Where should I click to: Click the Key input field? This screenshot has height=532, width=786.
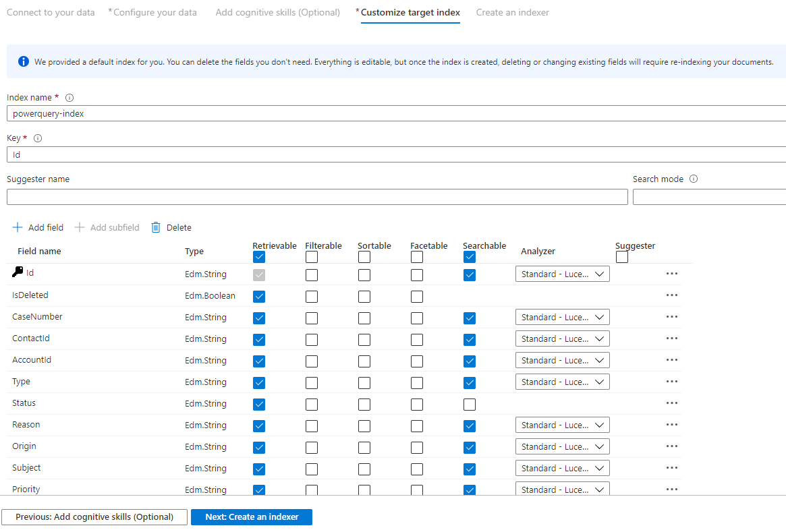pos(396,155)
